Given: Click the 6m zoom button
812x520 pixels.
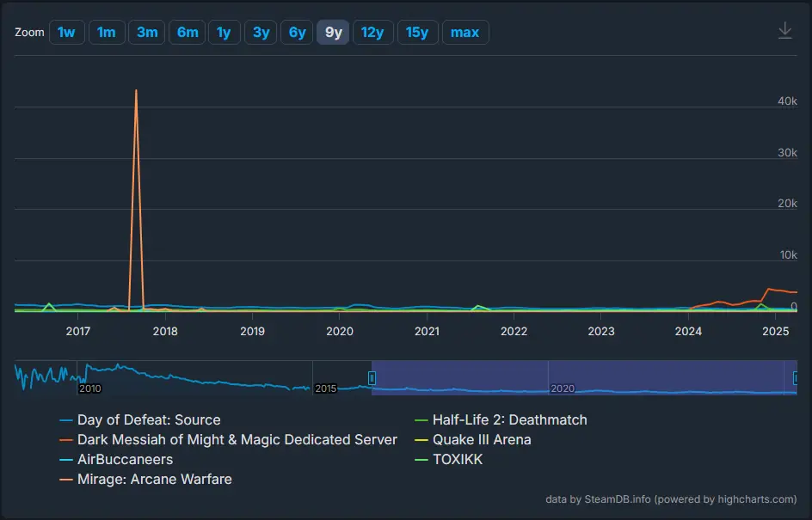Looking at the screenshot, I should (x=187, y=32).
